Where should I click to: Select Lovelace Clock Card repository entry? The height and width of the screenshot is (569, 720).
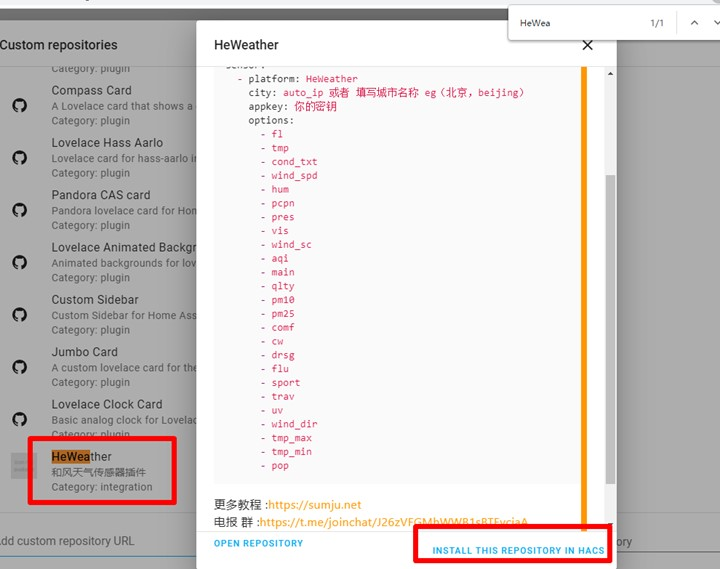tap(98, 418)
